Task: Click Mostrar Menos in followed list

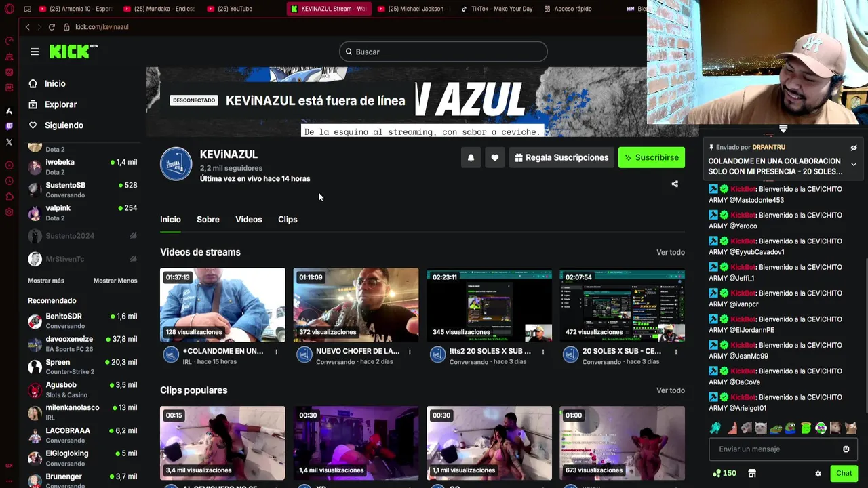Action: [x=115, y=281]
